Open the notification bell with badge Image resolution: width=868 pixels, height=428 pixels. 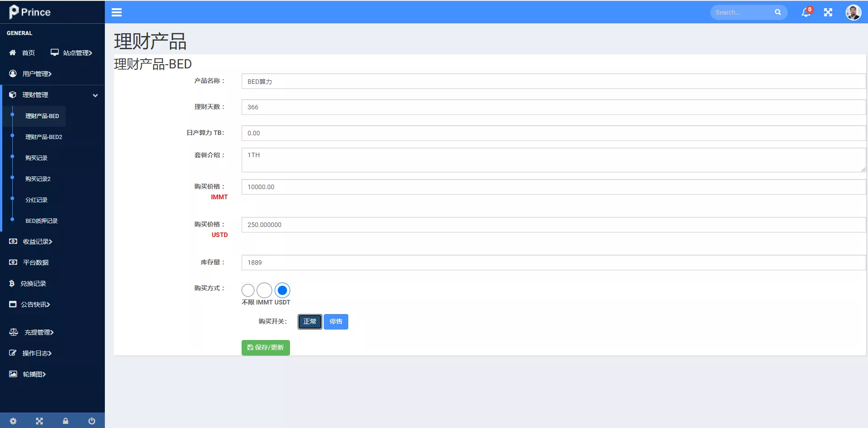[x=805, y=12]
